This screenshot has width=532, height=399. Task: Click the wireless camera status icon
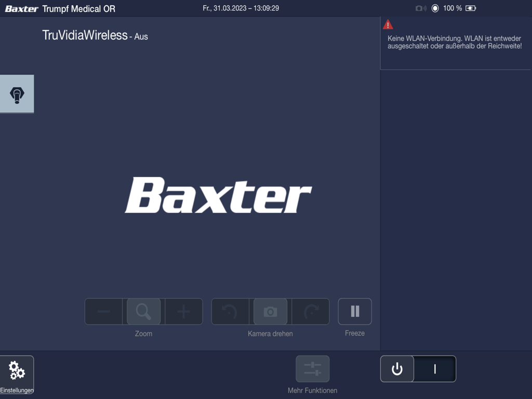click(420, 8)
